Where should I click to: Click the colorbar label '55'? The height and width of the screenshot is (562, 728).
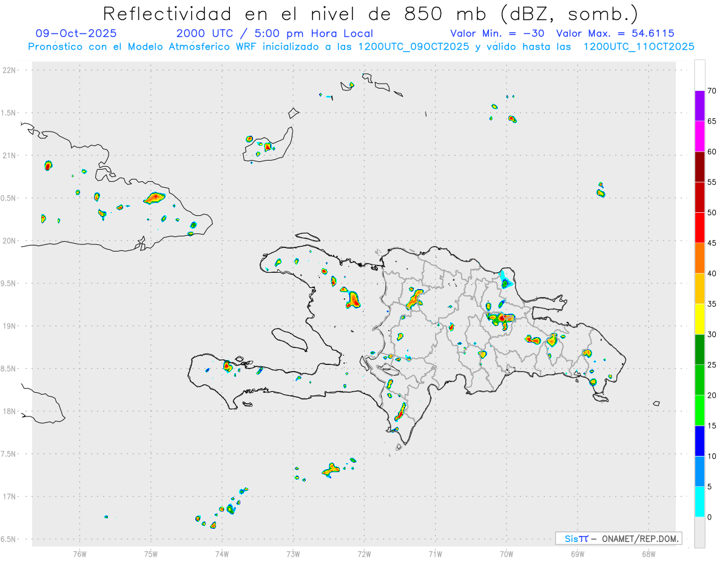pos(712,182)
